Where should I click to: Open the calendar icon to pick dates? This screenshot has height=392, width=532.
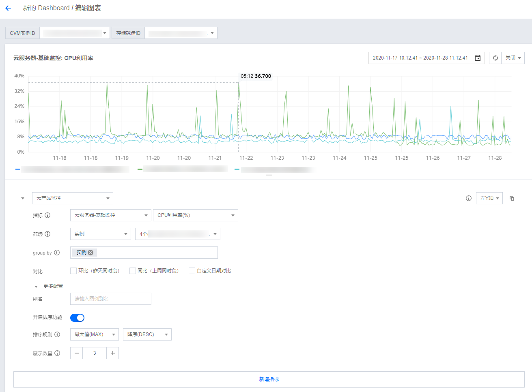click(477, 58)
